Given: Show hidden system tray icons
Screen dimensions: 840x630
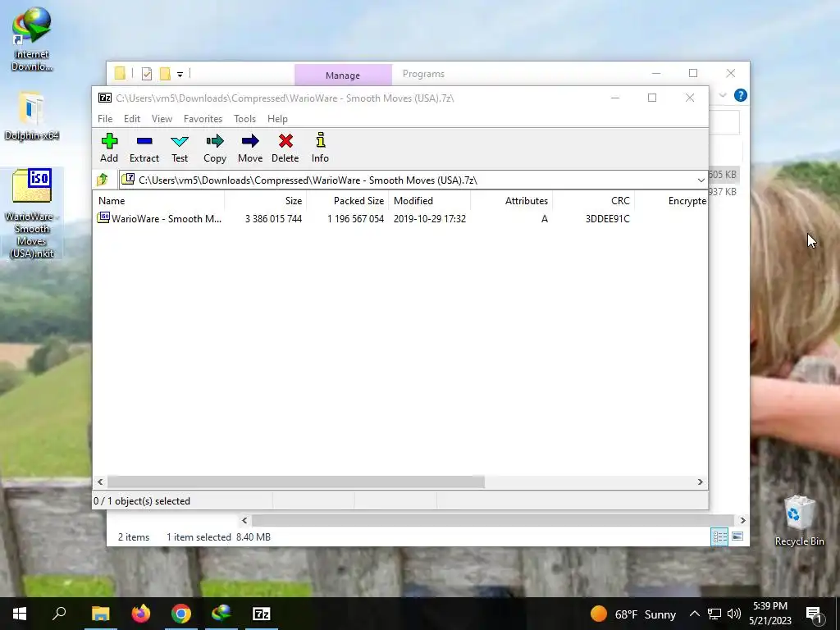Looking at the screenshot, I should (694, 614).
